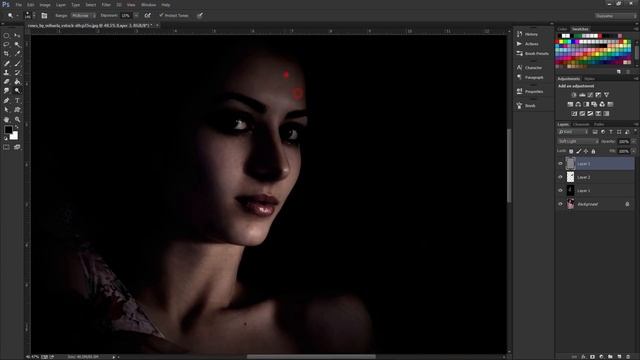This screenshot has width=640, height=360.
Task: Select the Pen tool
Action: coord(7,100)
